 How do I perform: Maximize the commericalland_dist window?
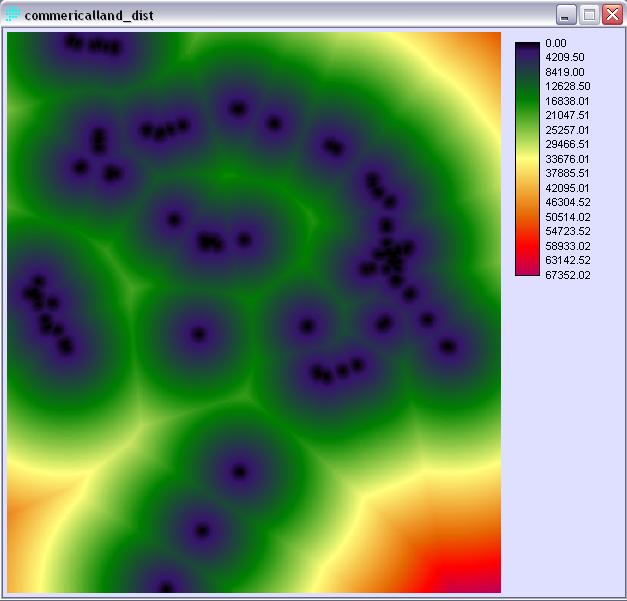coord(589,15)
